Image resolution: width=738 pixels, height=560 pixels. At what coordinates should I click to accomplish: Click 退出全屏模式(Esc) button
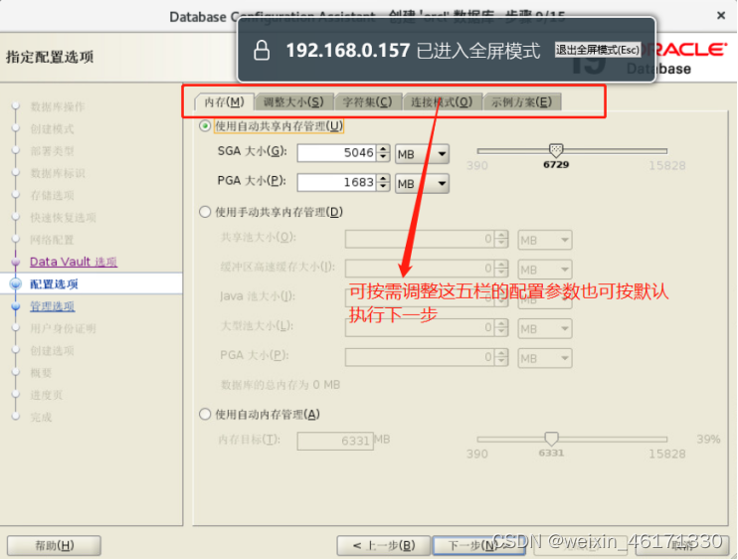point(598,50)
